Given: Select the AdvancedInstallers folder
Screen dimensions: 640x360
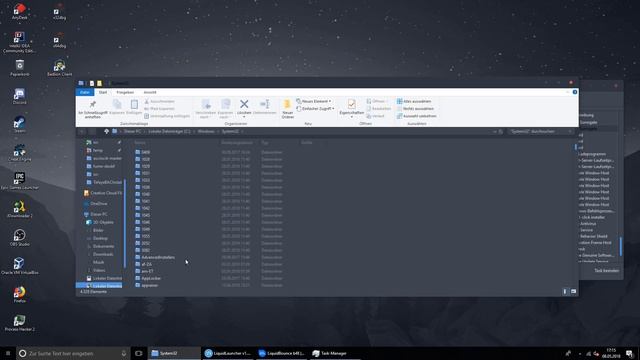Looking at the screenshot, I should (x=155, y=257).
